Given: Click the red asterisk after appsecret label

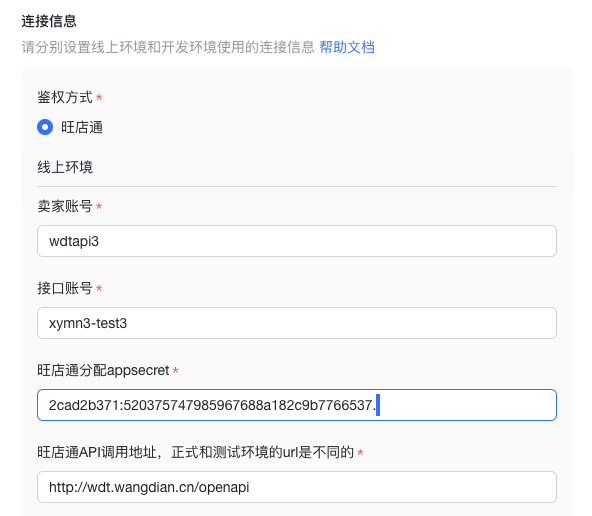Looking at the screenshot, I should tap(176, 370).
